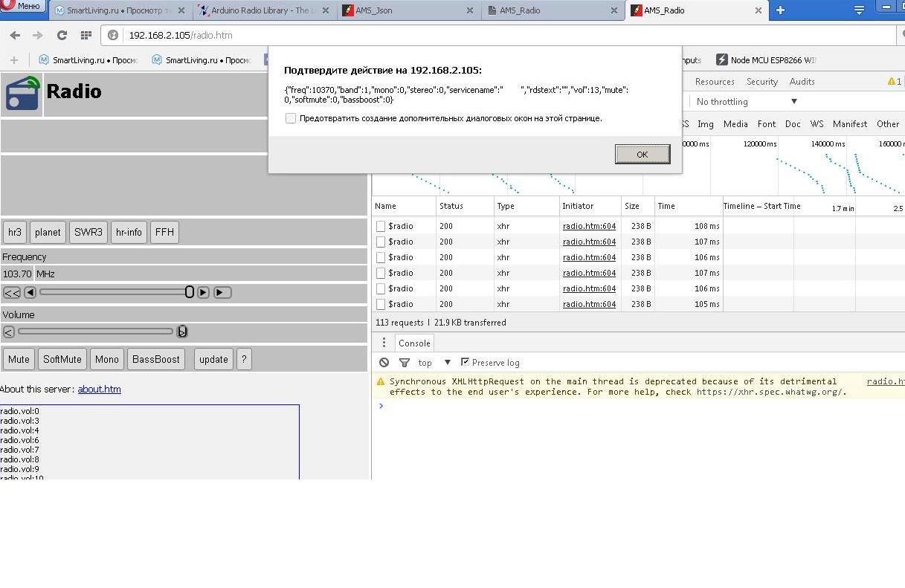
Task: Click the radio logo icon
Action: 22,94
